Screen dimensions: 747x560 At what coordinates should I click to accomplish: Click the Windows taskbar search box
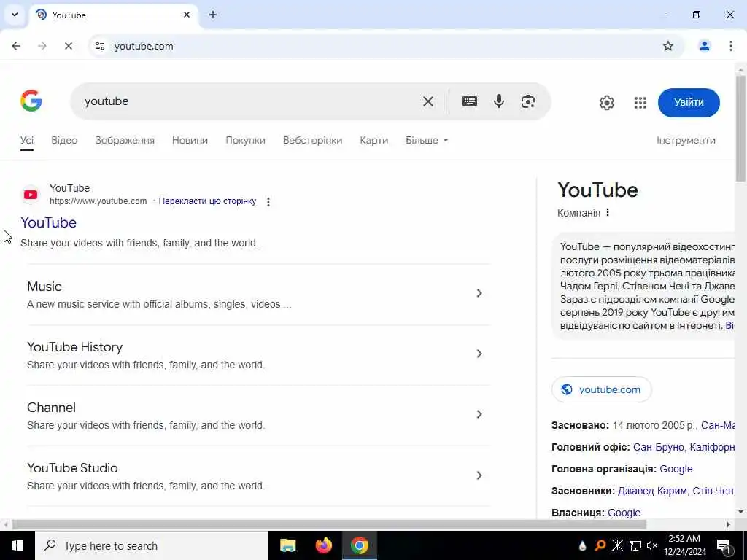tap(152, 545)
